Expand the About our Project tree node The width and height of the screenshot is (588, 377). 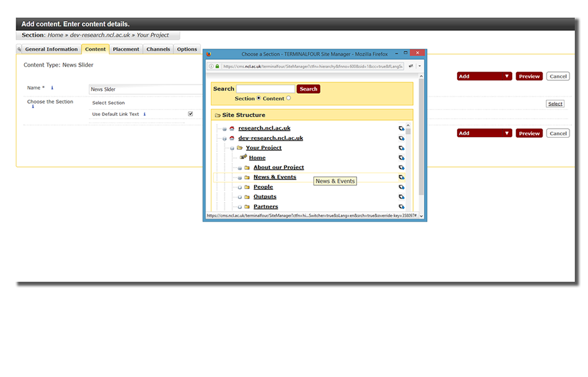(x=240, y=168)
